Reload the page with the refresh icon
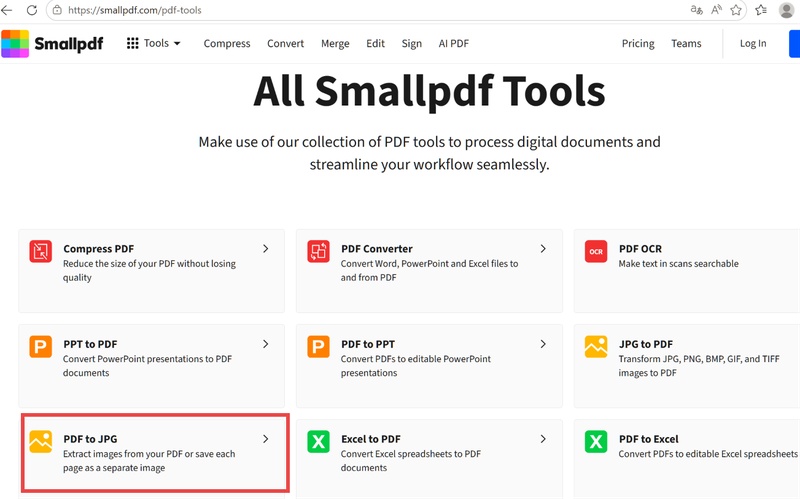800x499 pixels. [x=32, y=10]
